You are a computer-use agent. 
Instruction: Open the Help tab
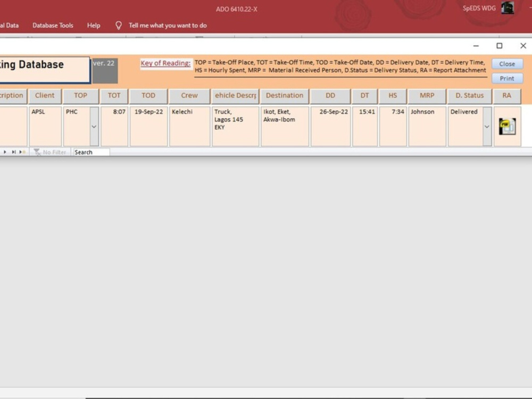94,26
